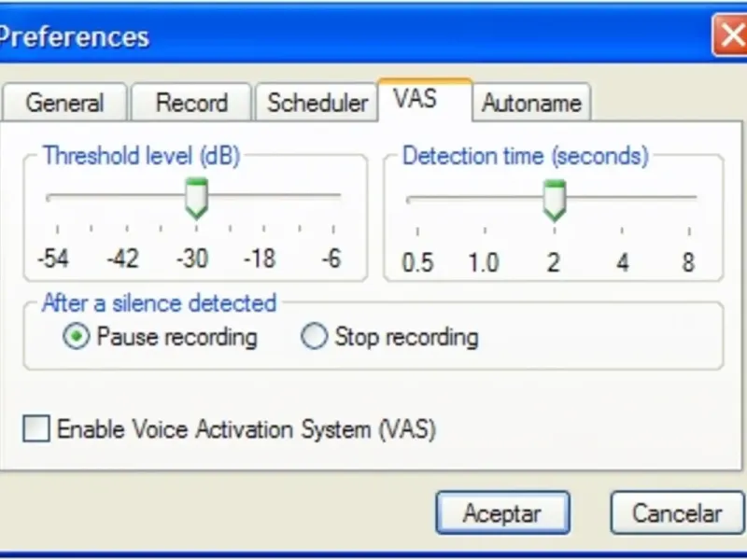The width and height of the screenshot is (747, 560).
Task: Open the Autoname tab
Action: pos(531,103)
